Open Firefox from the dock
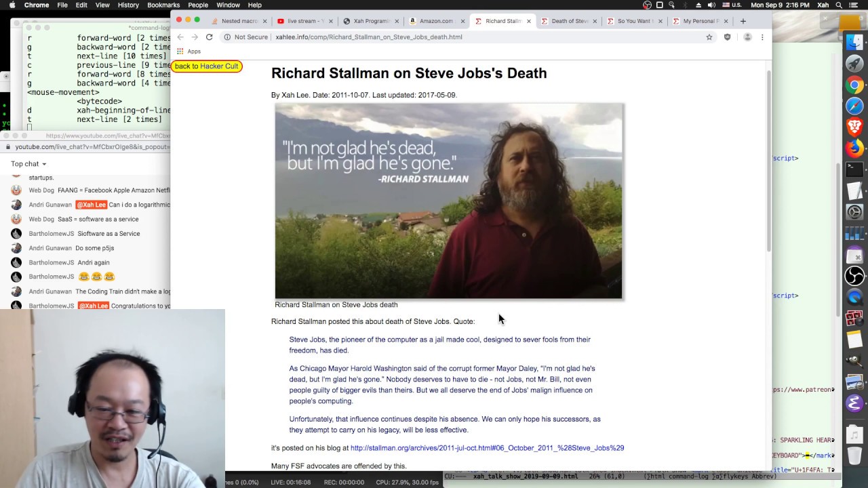Screen dimensions: 868x488 pyautogui.click(x=854, y=148)
